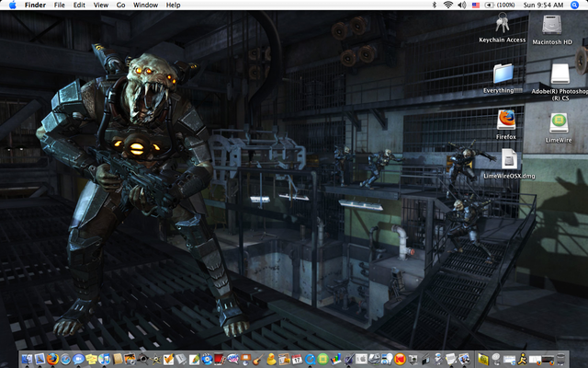Select the LimeWireOSX.dmg file
The height and width of the screenshot is (368, 588).
tap(508, 159)
